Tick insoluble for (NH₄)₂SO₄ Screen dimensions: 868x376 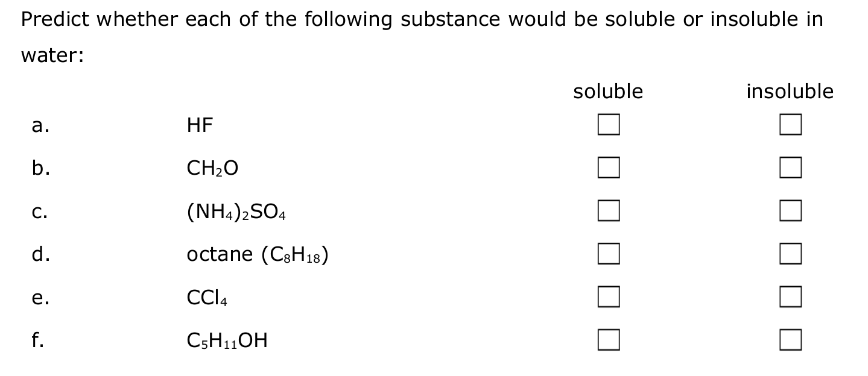pos(790,211)
